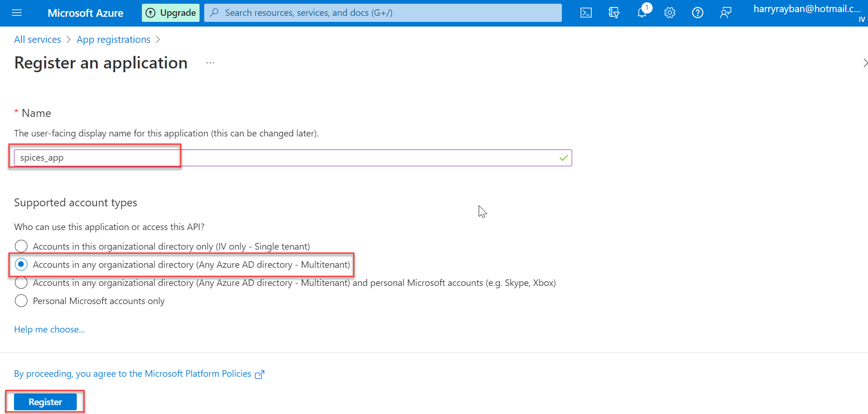
Task: Expand the right side panel chevron
Action: [x=865, y=63]
